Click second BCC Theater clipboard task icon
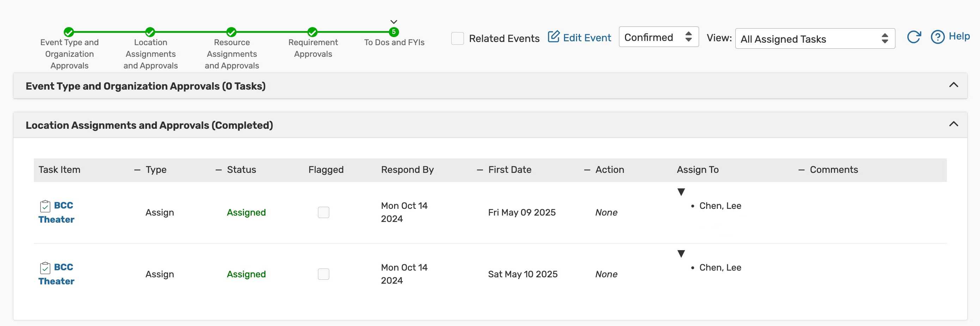980x326 pixels. tap(45, 268)
